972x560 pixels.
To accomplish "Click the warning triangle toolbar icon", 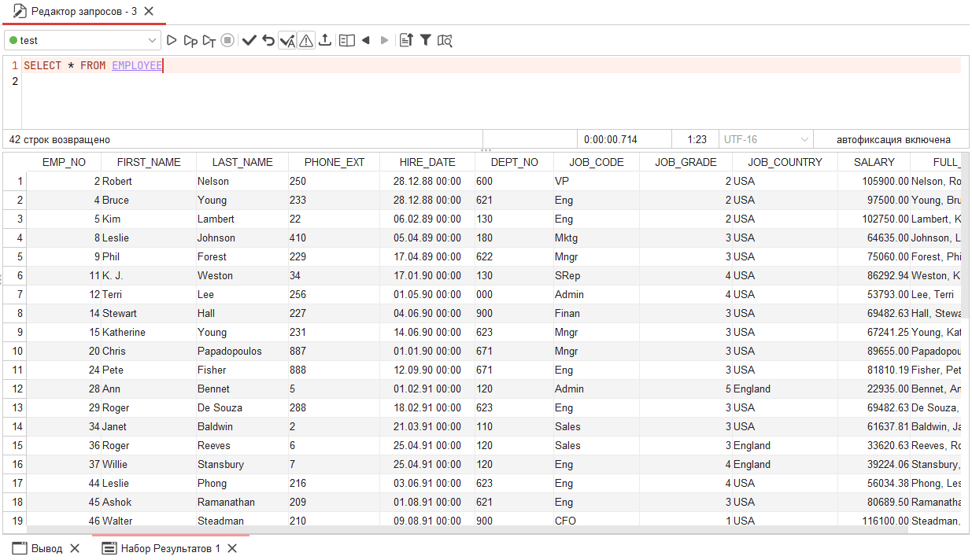I will [306, 39].
